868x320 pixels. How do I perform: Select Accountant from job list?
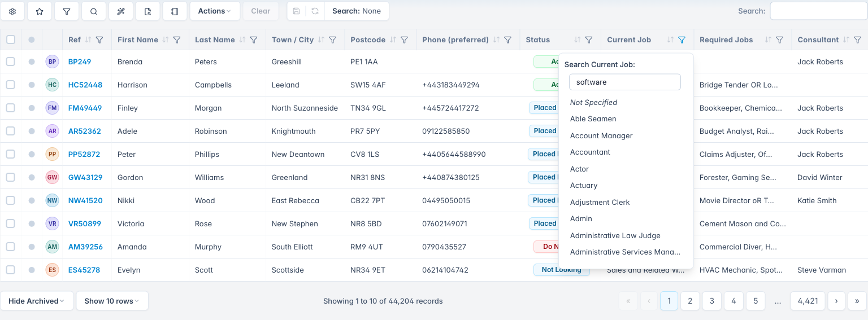click(x=590, y=152)
